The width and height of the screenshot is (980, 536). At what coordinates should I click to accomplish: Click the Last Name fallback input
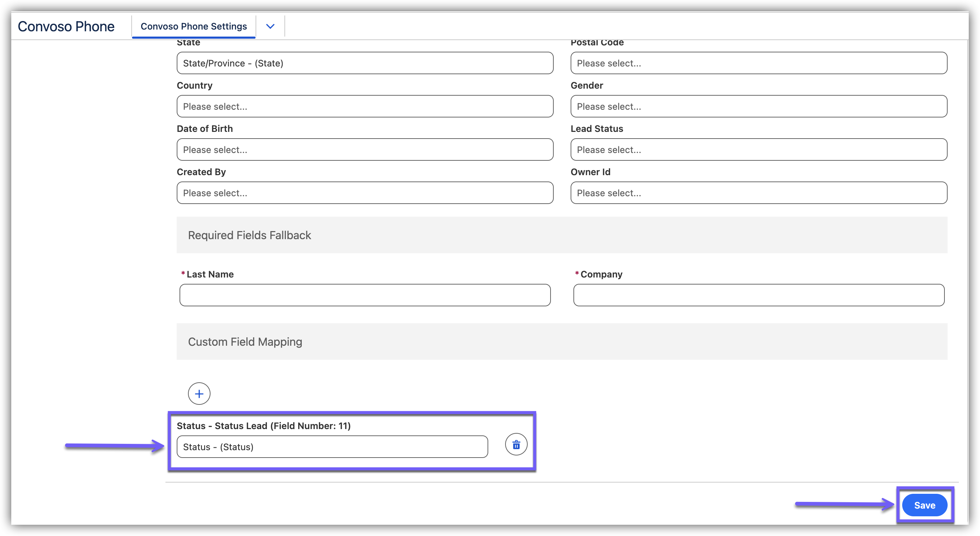click(x=364, y=295)
